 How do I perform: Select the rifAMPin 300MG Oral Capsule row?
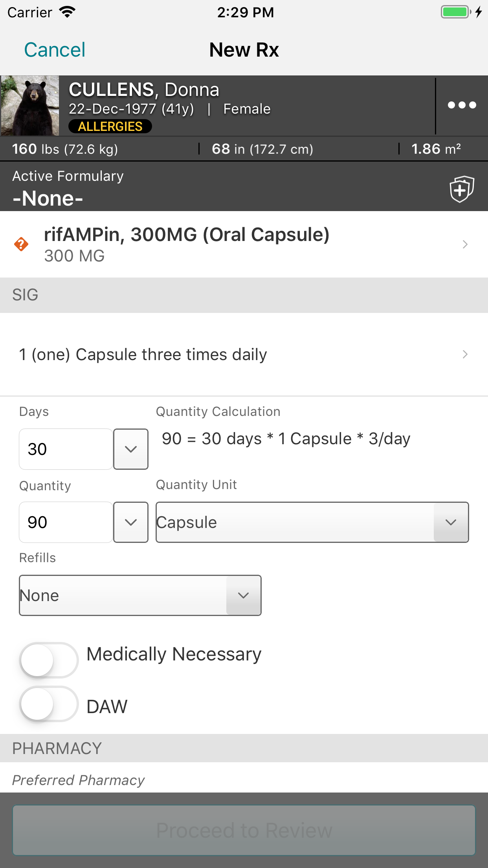coord(187,244)
